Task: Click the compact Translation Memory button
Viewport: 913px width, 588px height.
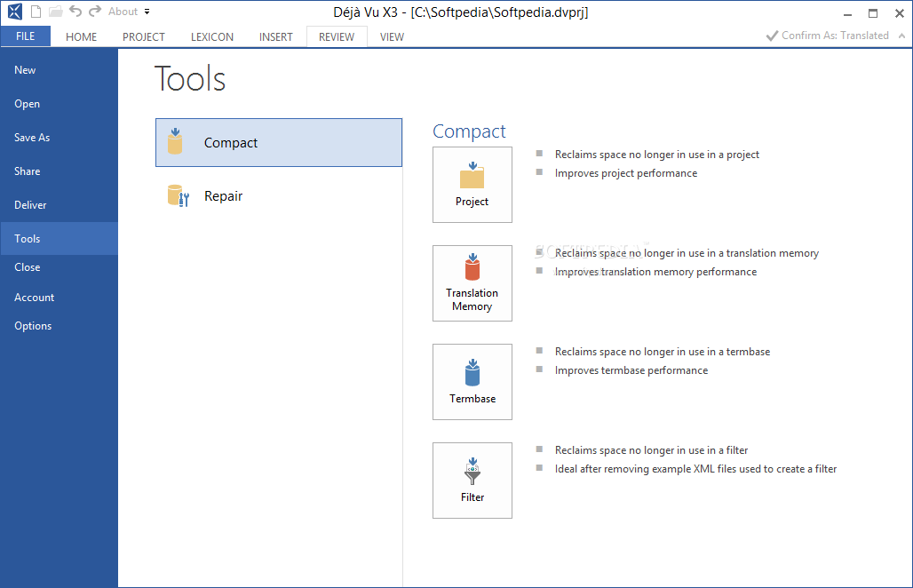Action: [x=472, y=283]
